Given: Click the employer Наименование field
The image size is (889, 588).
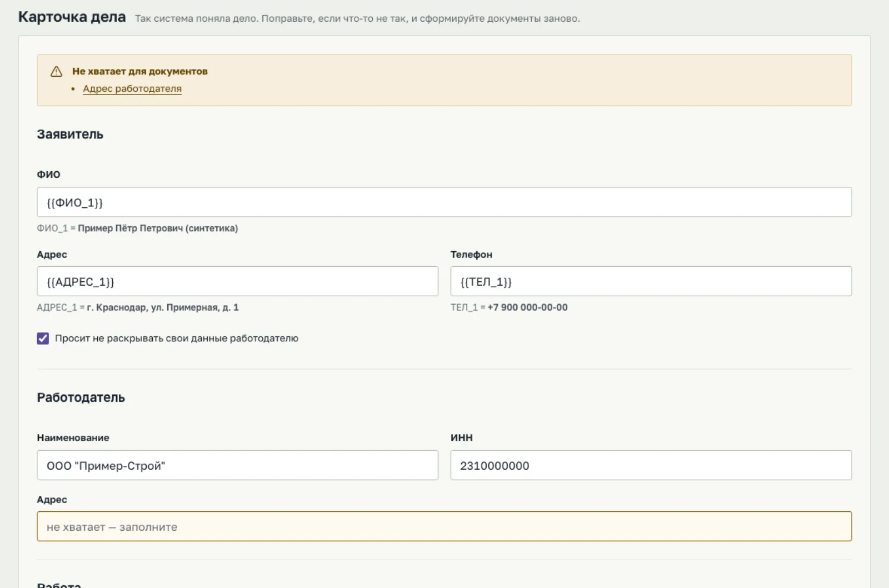Looking at the screenshot, I should pos(237,465).
